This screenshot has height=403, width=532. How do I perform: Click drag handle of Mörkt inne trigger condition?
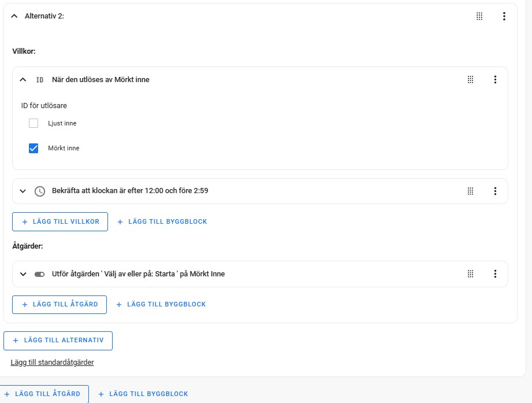pyautogui.click(x=470, y=79)
